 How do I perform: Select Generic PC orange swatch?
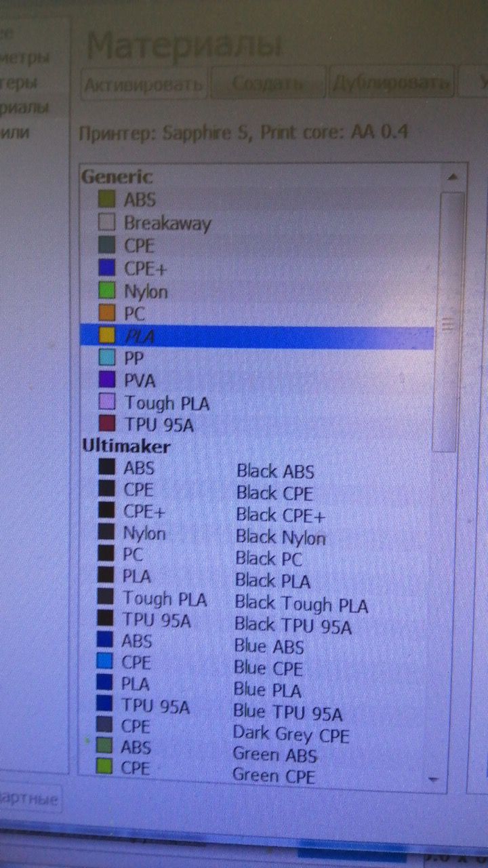coord(106,314)
